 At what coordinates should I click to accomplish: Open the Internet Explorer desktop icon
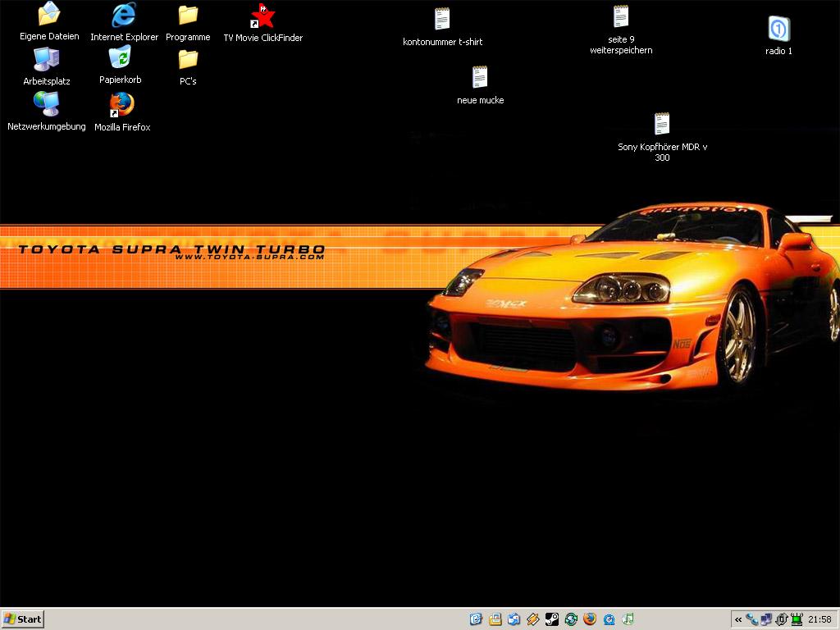tap(124, 16)
